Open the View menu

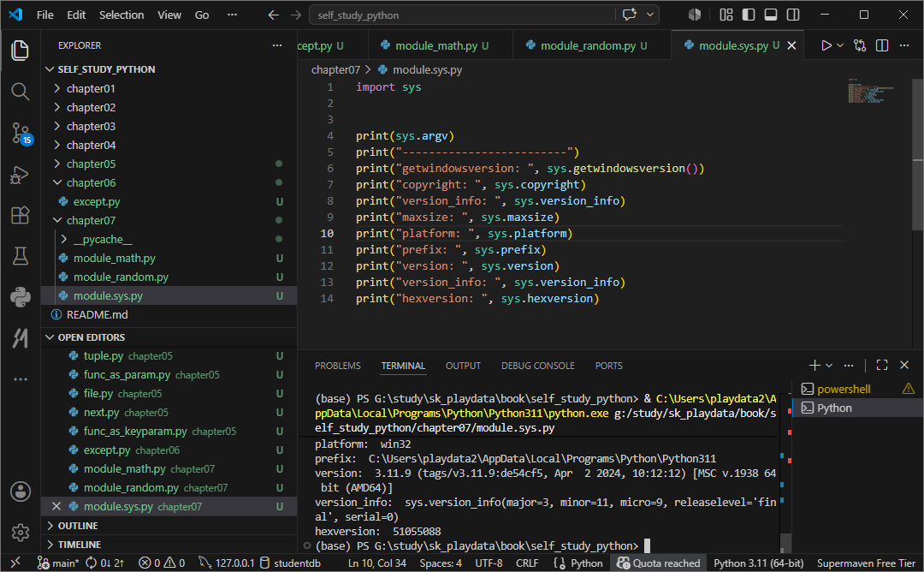pyautogui.click(x=169, y=15)
